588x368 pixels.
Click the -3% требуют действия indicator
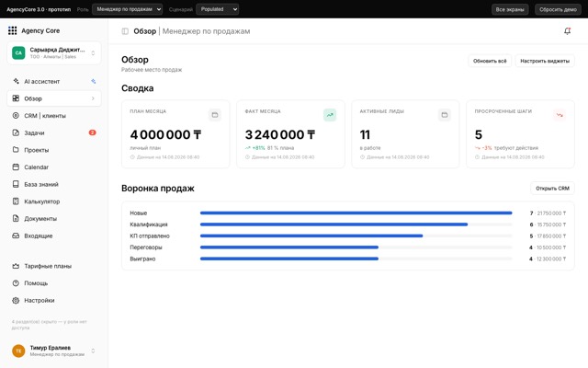click(x=506, y=148)
